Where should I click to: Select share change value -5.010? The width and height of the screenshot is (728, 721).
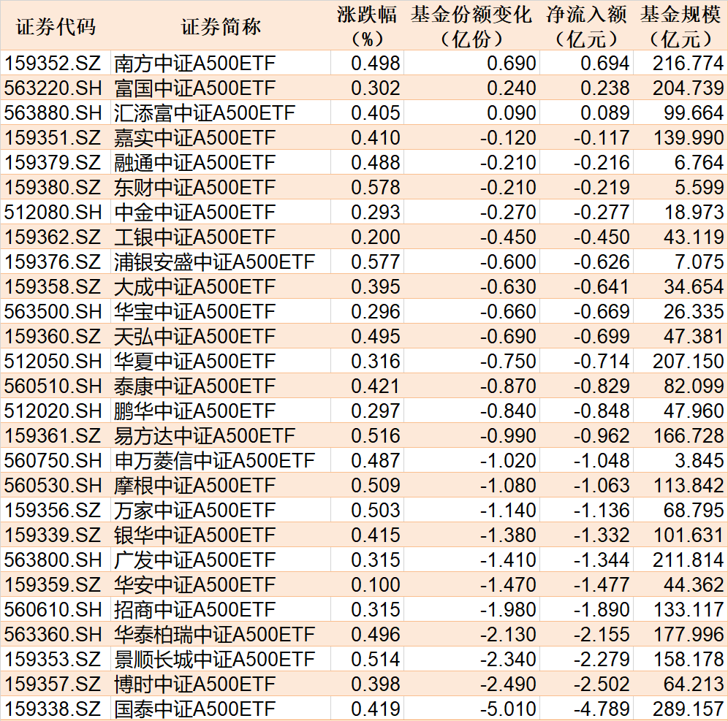(x=471, y=709)
